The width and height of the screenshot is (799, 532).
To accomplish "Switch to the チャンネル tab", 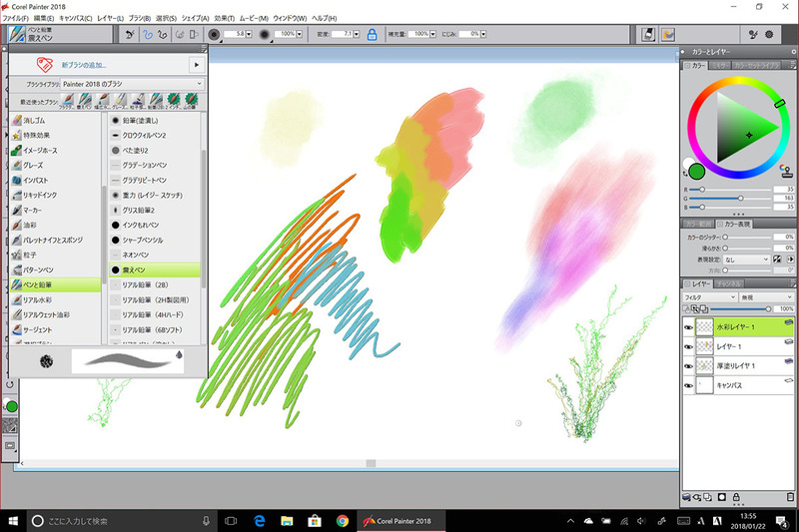I will point(729,283).
